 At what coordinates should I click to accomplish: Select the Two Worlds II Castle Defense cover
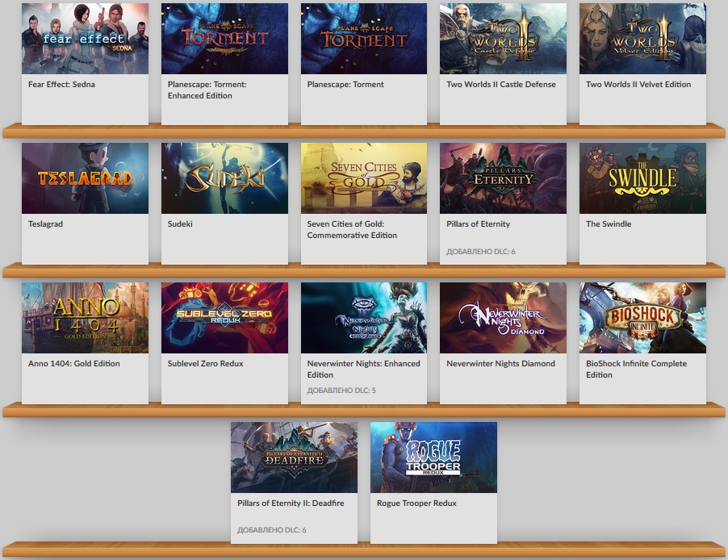(504, 39)
